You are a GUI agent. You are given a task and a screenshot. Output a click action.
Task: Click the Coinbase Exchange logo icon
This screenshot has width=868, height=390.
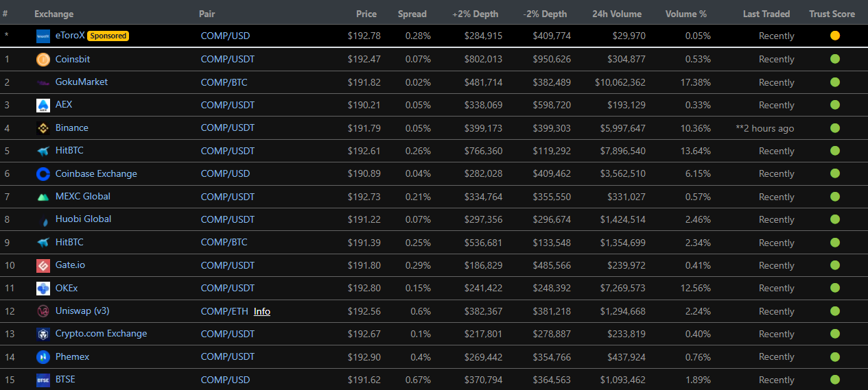tap(43, 174)
